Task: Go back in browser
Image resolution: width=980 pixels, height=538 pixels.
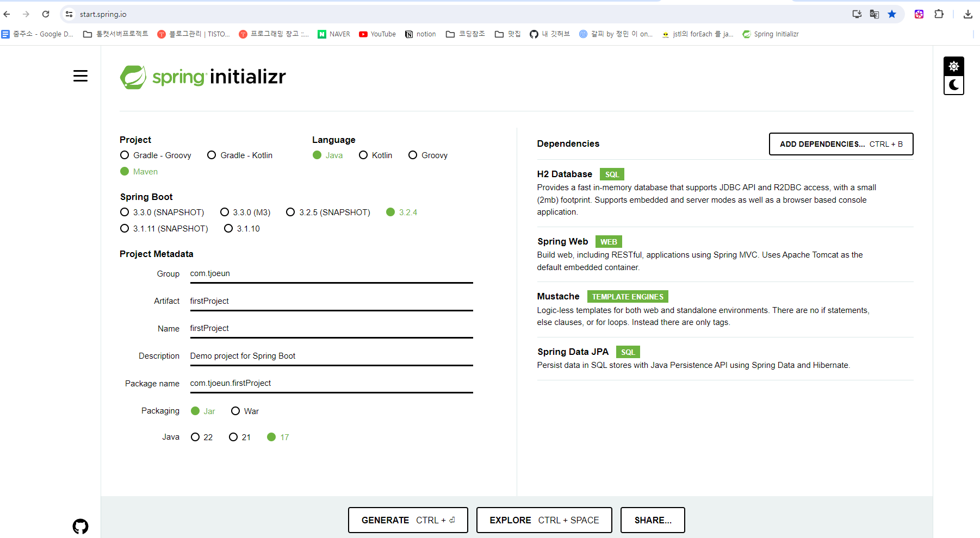Action: pyautogui.click(x=7, y=14)
